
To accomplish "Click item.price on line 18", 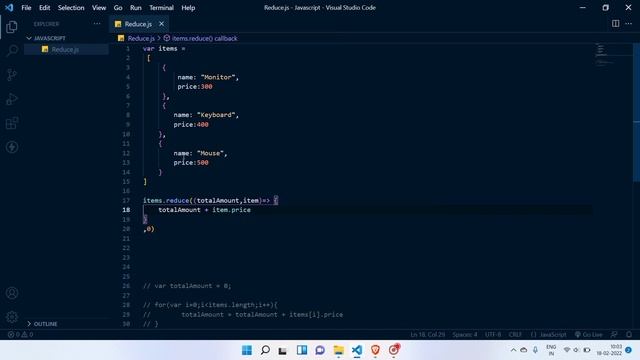I will pos(231,210).
